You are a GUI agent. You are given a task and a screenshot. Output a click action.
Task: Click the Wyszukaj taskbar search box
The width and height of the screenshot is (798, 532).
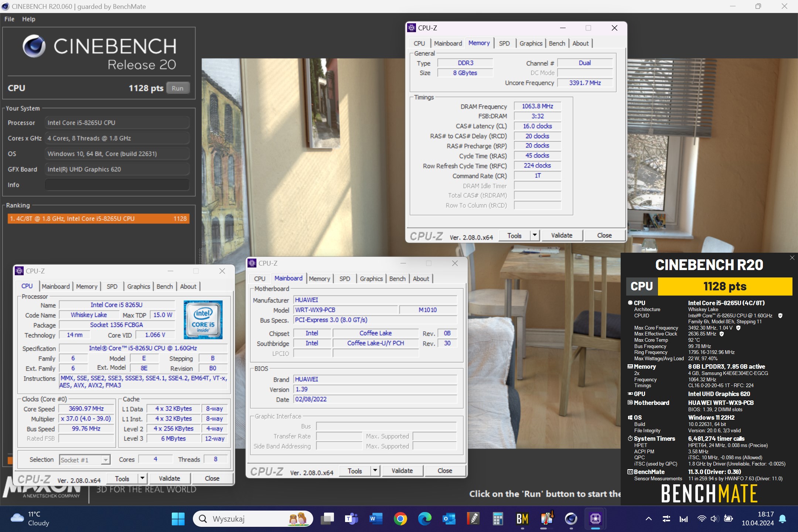click(253, 519)
